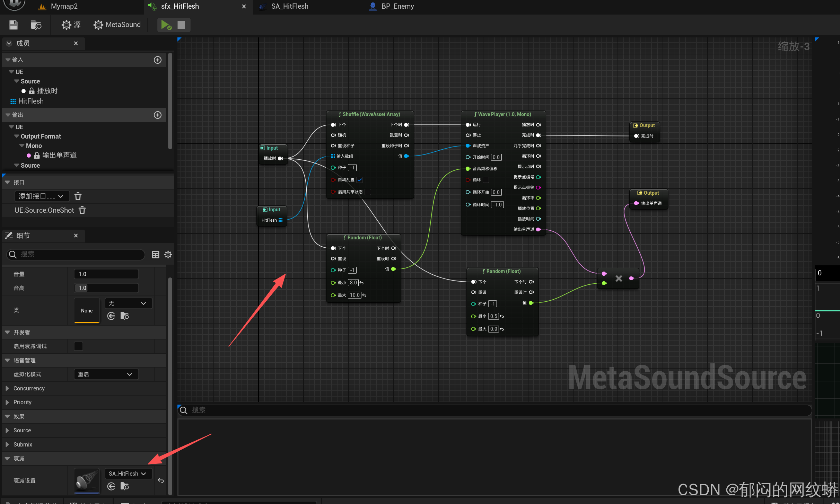Add a new input with plus icon

[x=158, y=60]
